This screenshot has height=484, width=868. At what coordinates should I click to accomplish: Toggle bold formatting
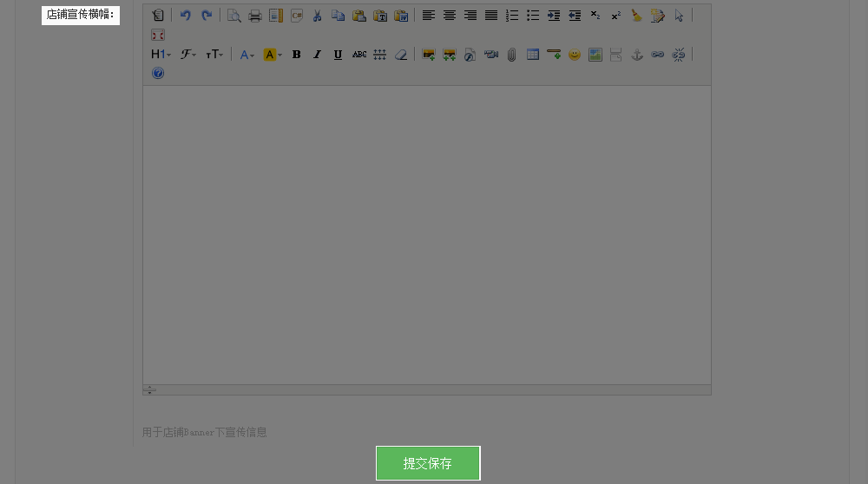pyautogui.click(x=296, y=55)
